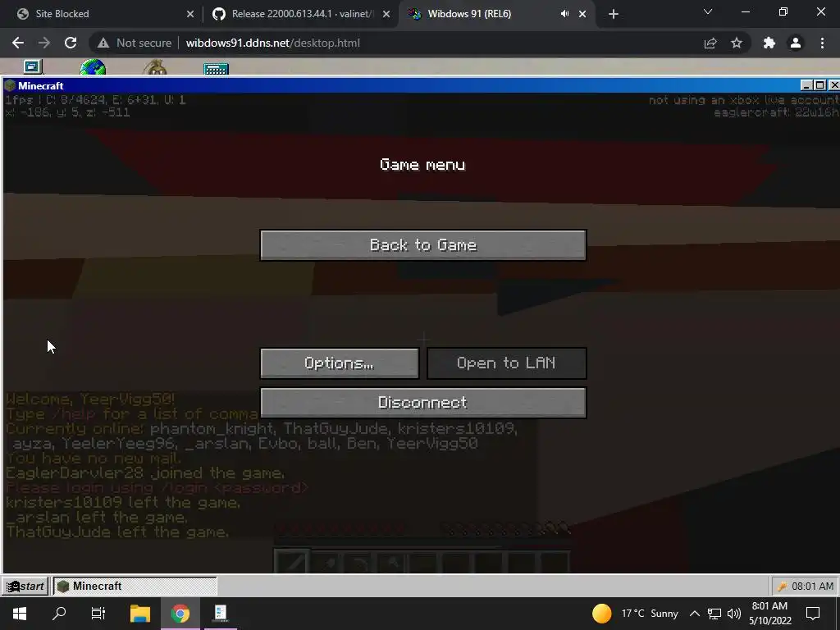Open the volume control tray icon

click(734, 614)
